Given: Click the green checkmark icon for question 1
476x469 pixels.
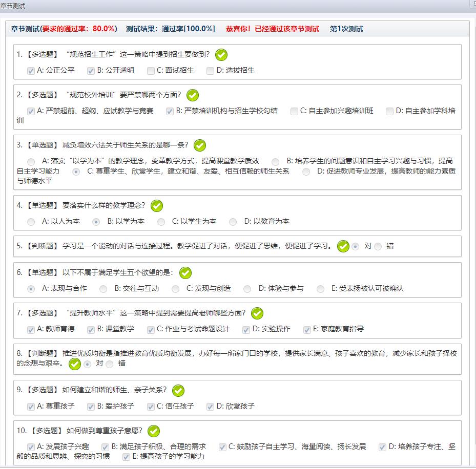Looking at the screenshot, I should pos(221,55).
